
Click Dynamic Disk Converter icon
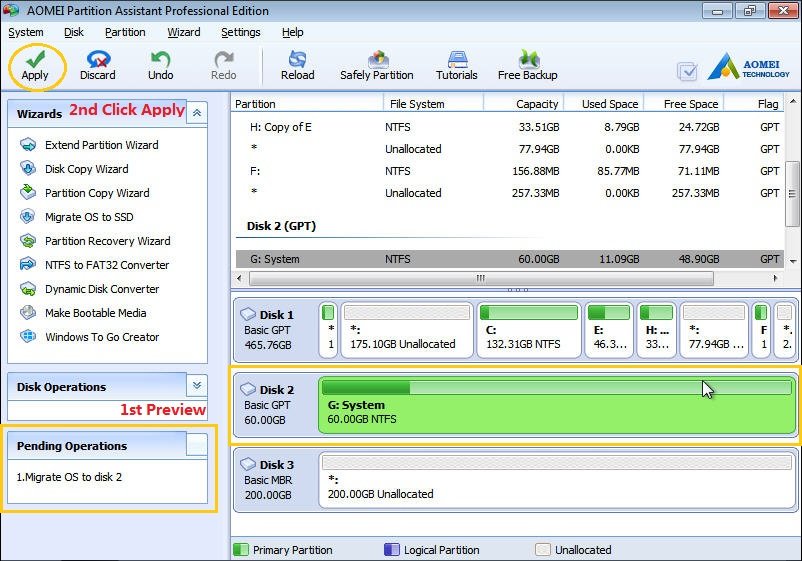[28, 288]
